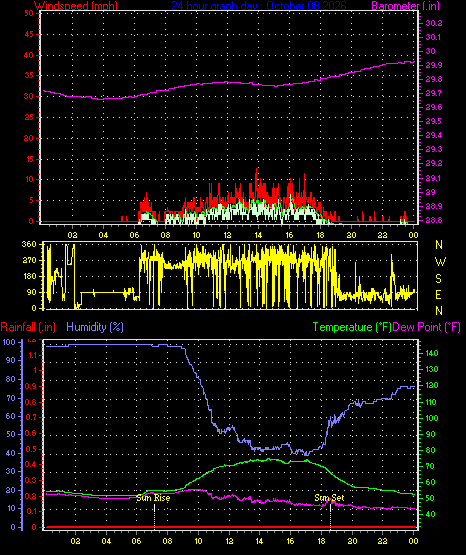Select the 'Temperature (°F)' legend label
The image size is (466, 555).
(352, 327)
